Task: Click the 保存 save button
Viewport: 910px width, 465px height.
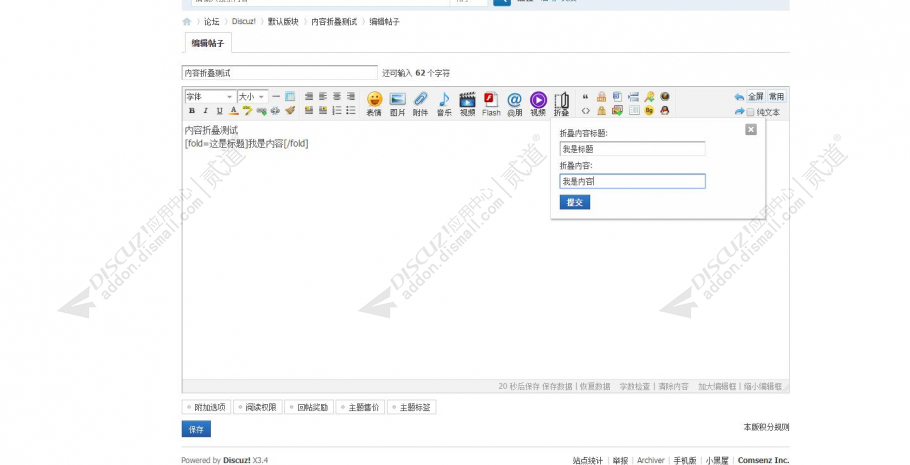Action: (x=196, y=429)
